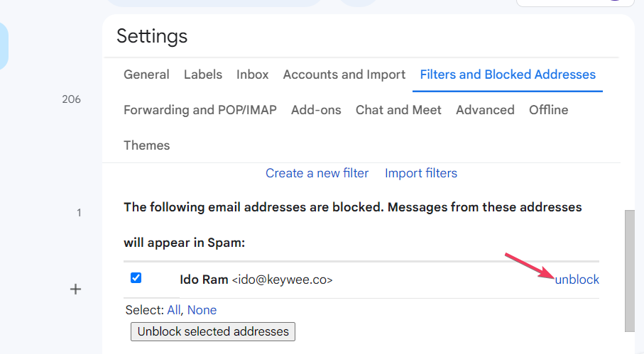The image size is (644, 354).
Task: Uncheck the Ido Ram blocked address checkbox
Action: [136, 278]
